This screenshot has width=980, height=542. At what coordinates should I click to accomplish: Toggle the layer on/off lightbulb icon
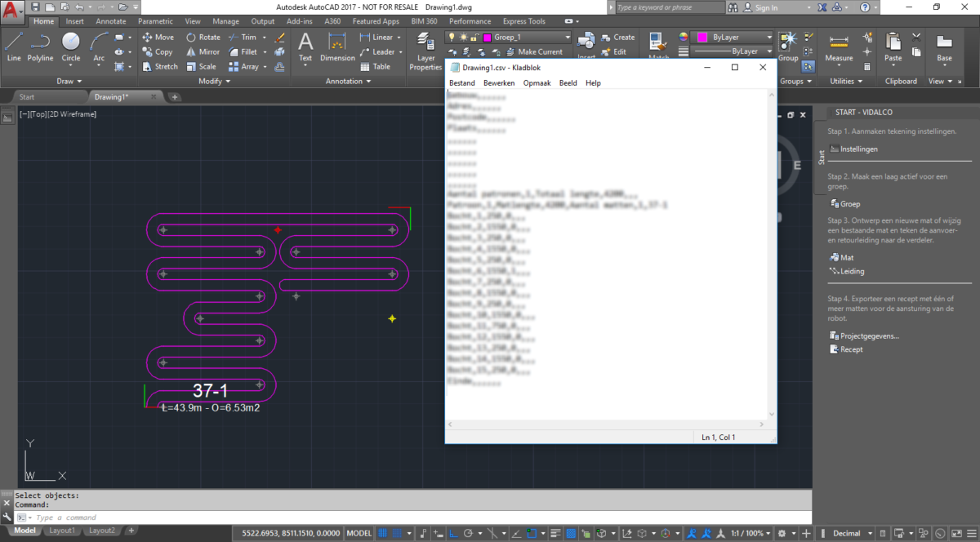coord(452,38)
